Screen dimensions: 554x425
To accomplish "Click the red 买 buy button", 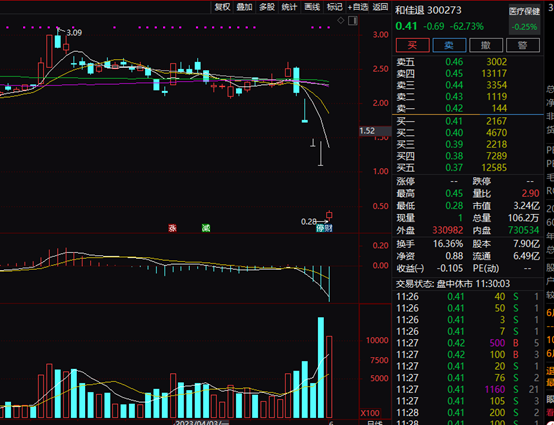I will pos(413,45).
